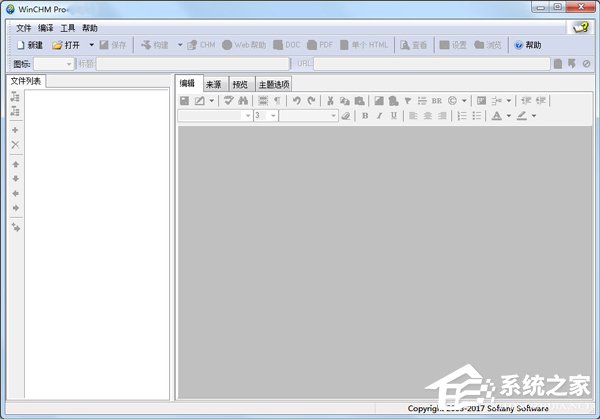This screenshot has height=419, width=600.
Task: Click the BR line break icon
Action: pyautogui.click(x=437, y=101)
